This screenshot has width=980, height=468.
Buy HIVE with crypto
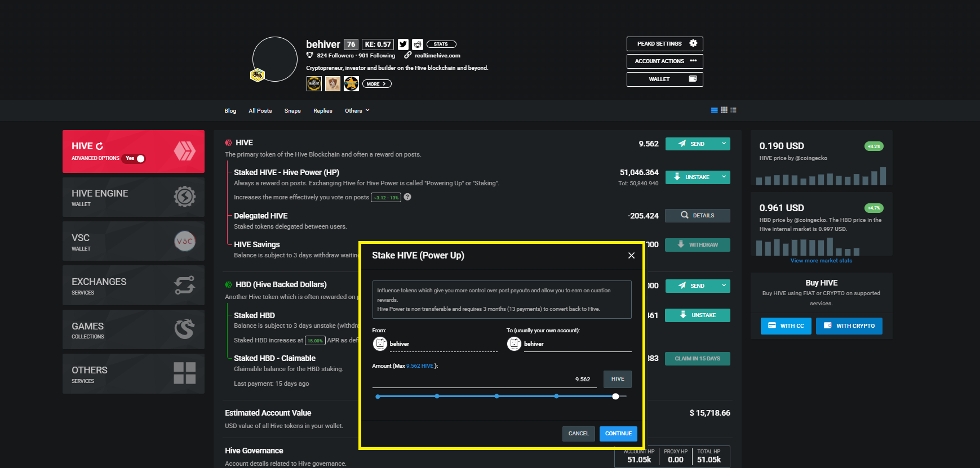click(849, 326)
